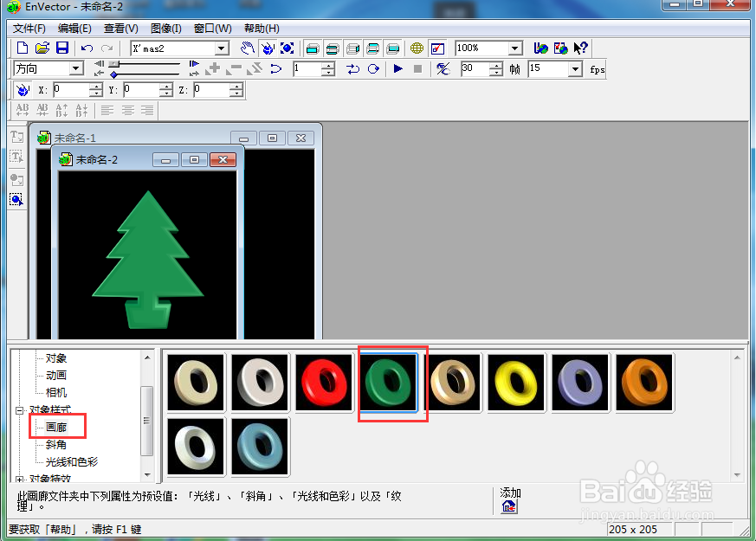Click the upper timeline slider handle
This screenshot has height=541, width=756.
click(113, 63)
